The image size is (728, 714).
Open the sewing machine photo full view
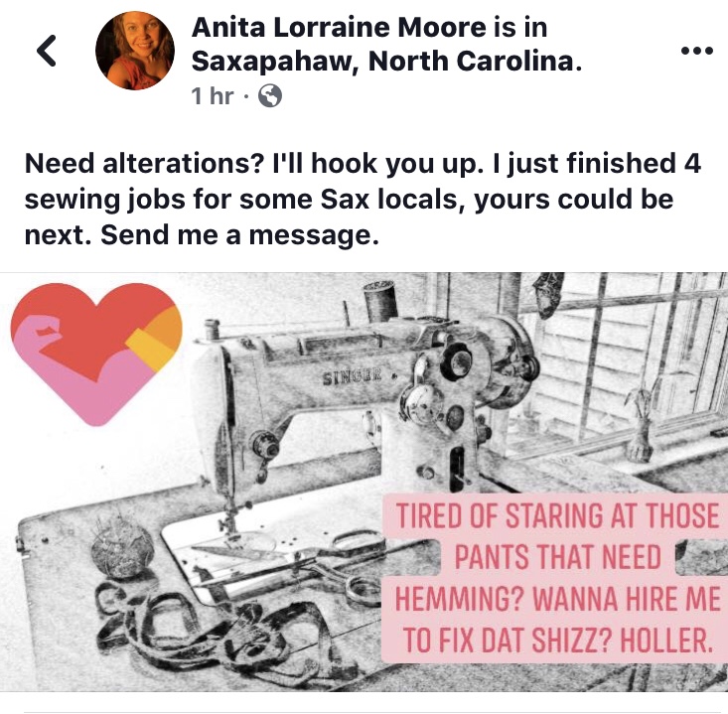[x=364, y=482]
